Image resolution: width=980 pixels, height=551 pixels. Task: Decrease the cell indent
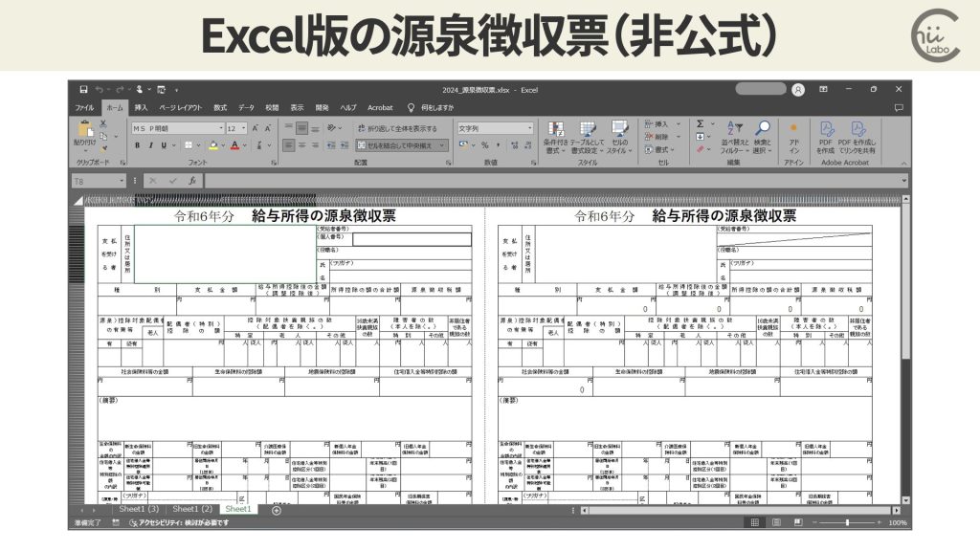[x=331, y=145]
